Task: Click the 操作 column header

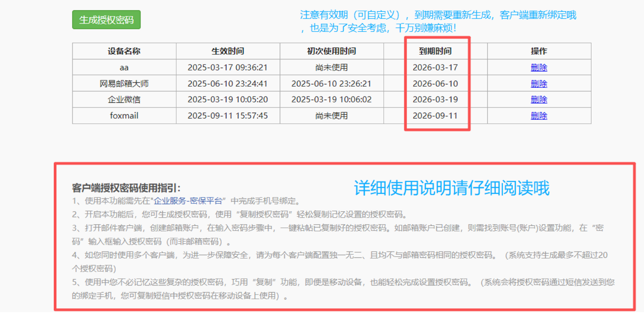Action: pos(539,51)
